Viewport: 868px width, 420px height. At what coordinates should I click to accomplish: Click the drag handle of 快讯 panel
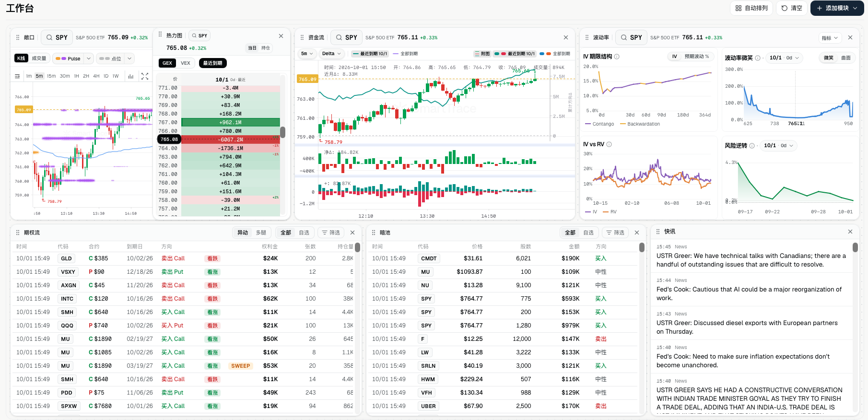[658, 232]
